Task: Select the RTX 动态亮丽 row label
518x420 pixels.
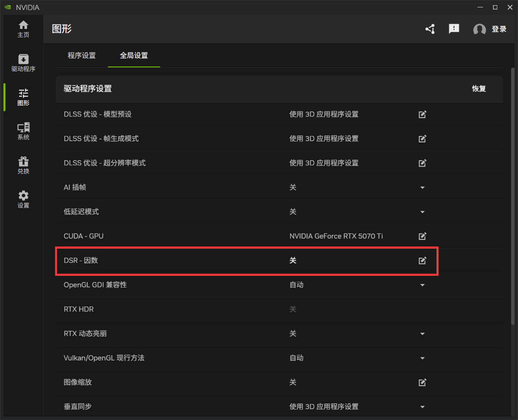Action: point(85,334)
